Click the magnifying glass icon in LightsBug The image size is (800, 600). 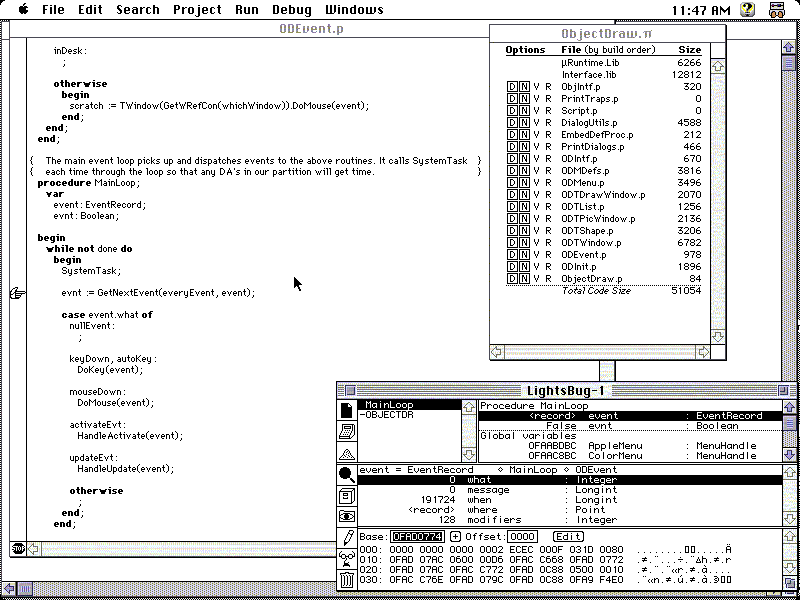[346, 475]
